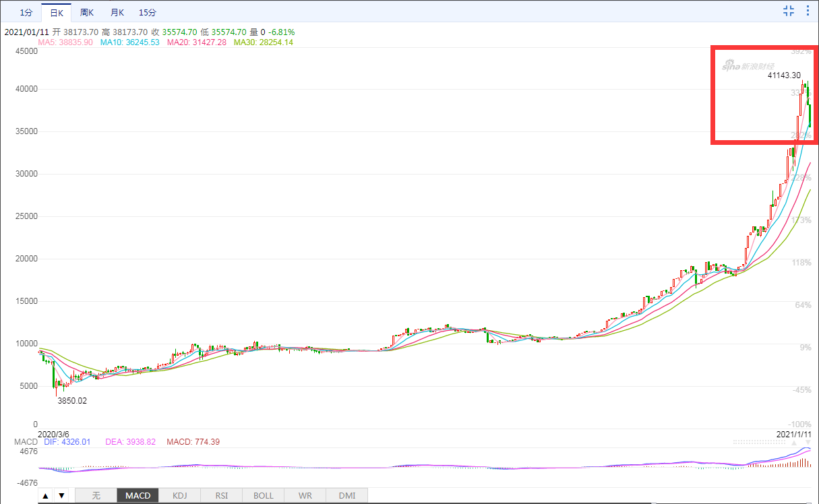The image size is (819, 504).
Task: Switch to the 1分 chart tab
Action: point(26,12)
